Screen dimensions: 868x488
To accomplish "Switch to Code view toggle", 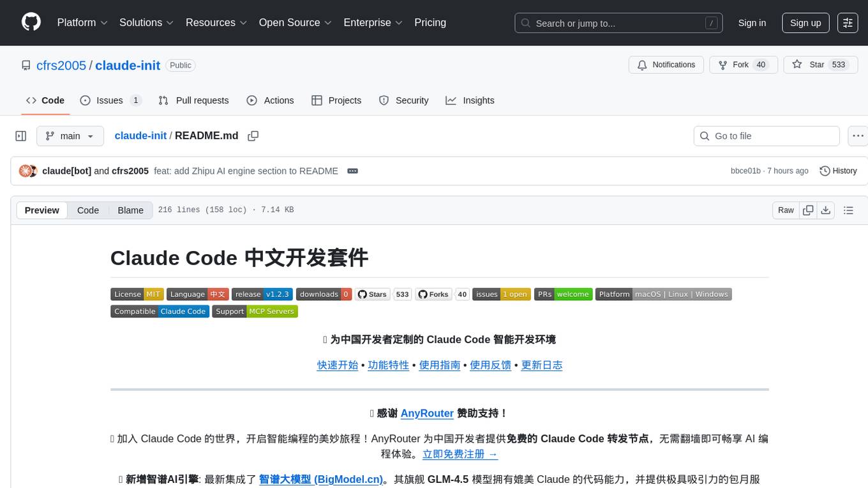I will click(88, 210).
